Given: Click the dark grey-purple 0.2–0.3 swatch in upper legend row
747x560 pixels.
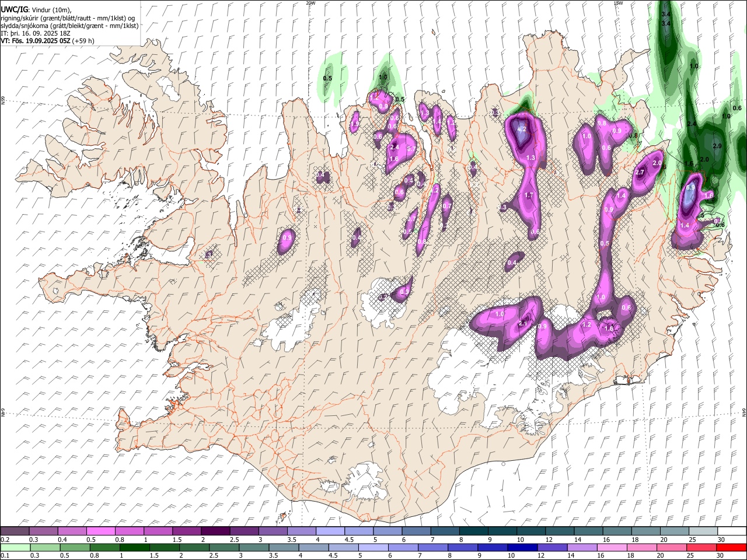Looking at the screenshot, I should (x=15, y=531).
